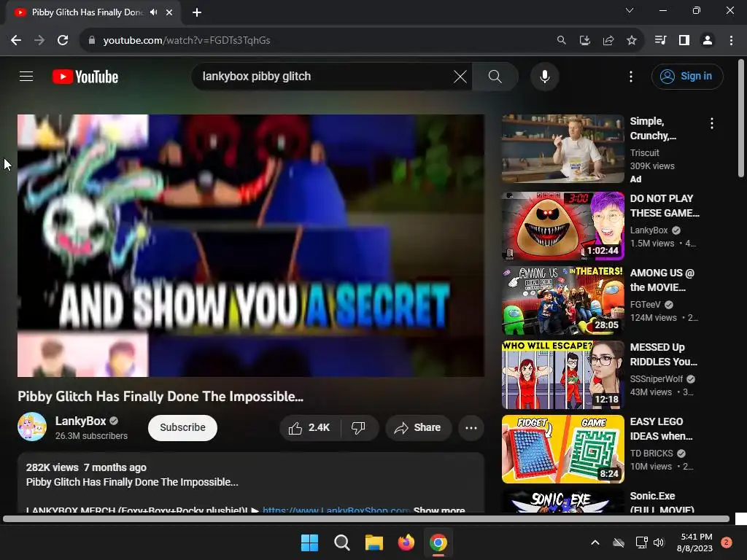
Task: Bookmark this tab with star
Action: [x=631, y=41]
